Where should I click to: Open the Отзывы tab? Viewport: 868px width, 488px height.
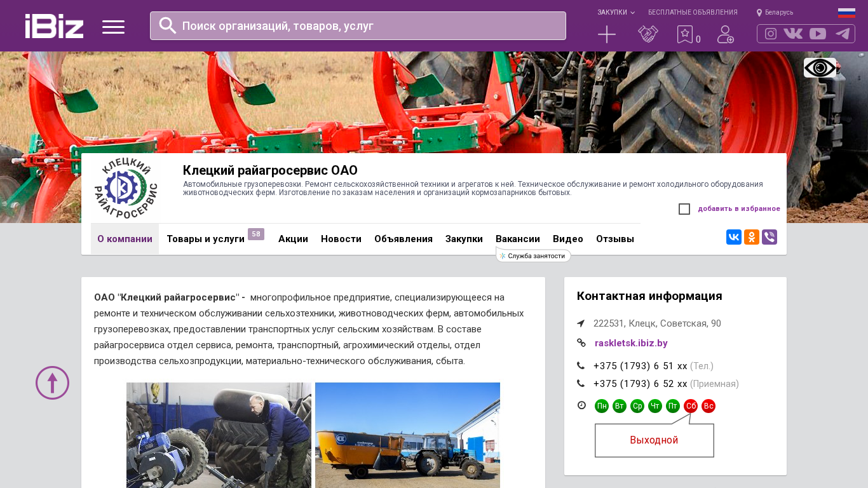[x=615, y=239]
